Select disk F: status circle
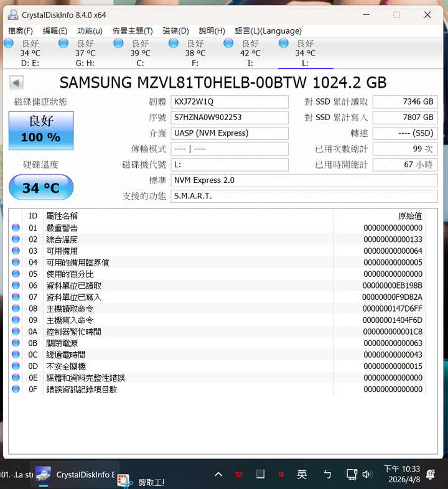This screenshot has height=489, width=448. 173,44
